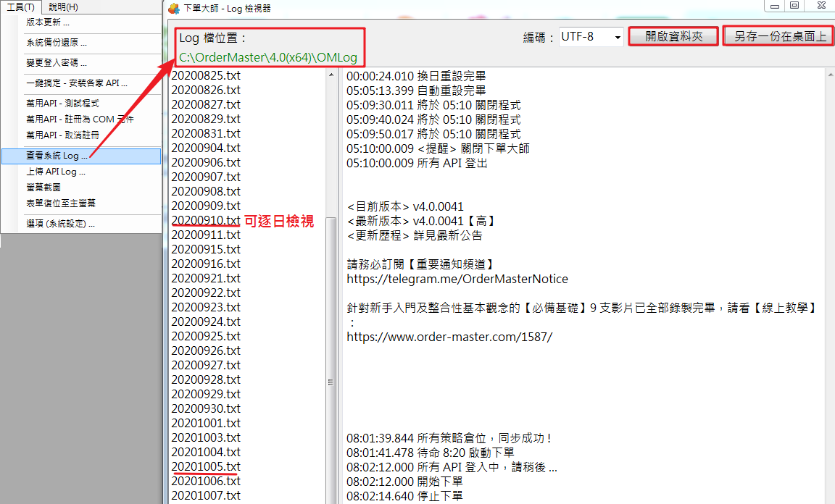Open the 工具(T) menu
This screenshot has width=835, height=504.
(x=20, y=7)
